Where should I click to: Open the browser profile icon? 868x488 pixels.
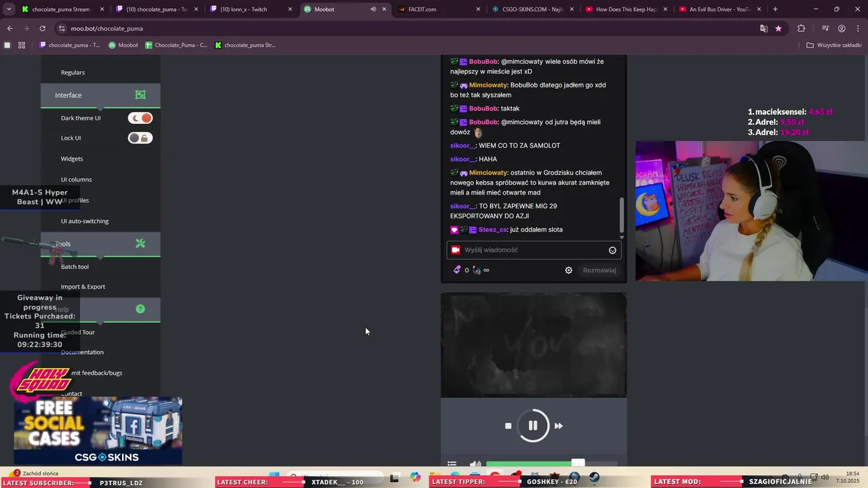842,28
